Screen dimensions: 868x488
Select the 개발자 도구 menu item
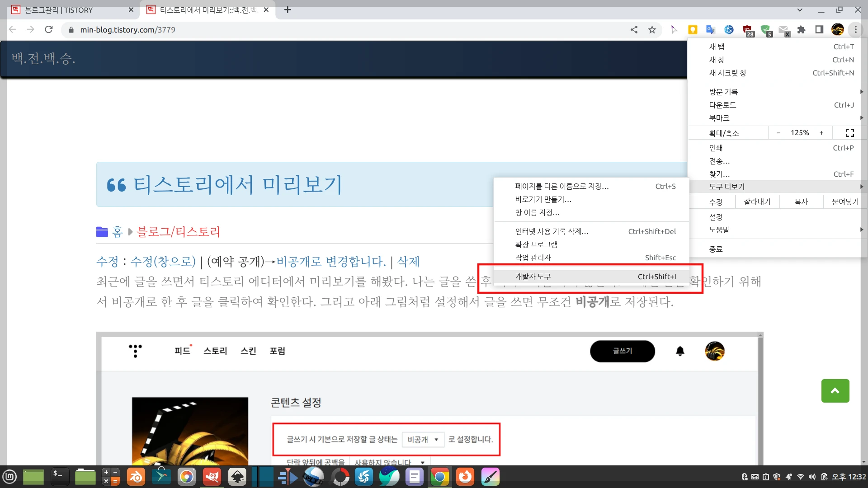point(533,276)
